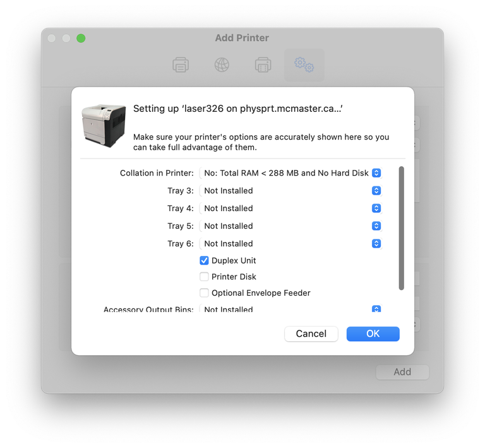This screenshot has height=448, width=485.
Task: Expand the Tray 4 popup menu
Action: [290, 209]
